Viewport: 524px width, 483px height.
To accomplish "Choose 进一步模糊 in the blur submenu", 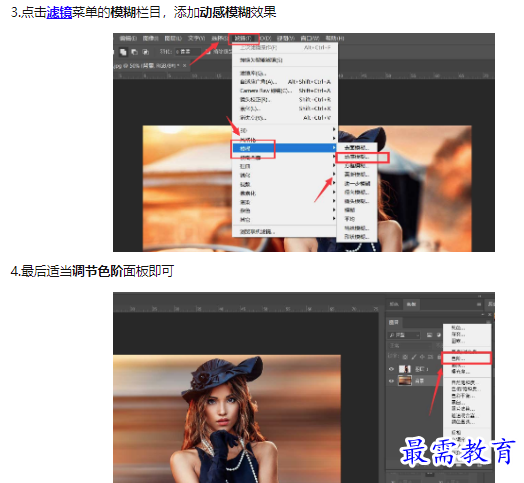I will (357, 184).
